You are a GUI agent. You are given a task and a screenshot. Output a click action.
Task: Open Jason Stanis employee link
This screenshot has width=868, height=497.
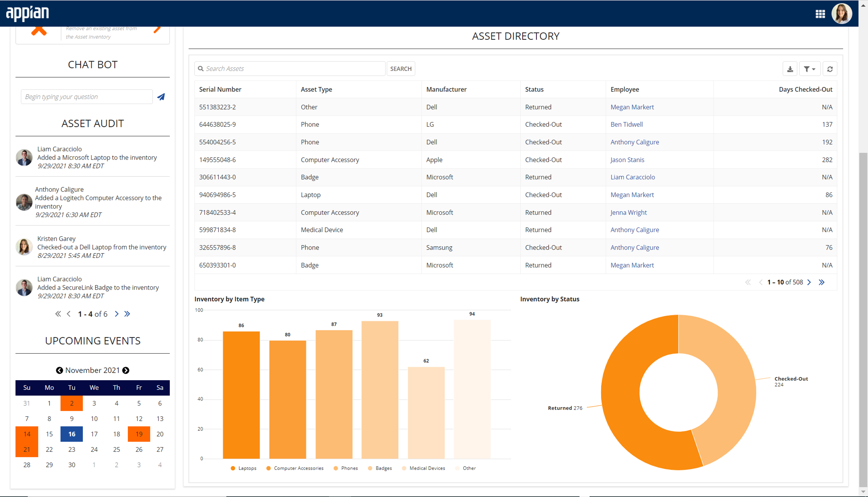[x=627, y=160]
